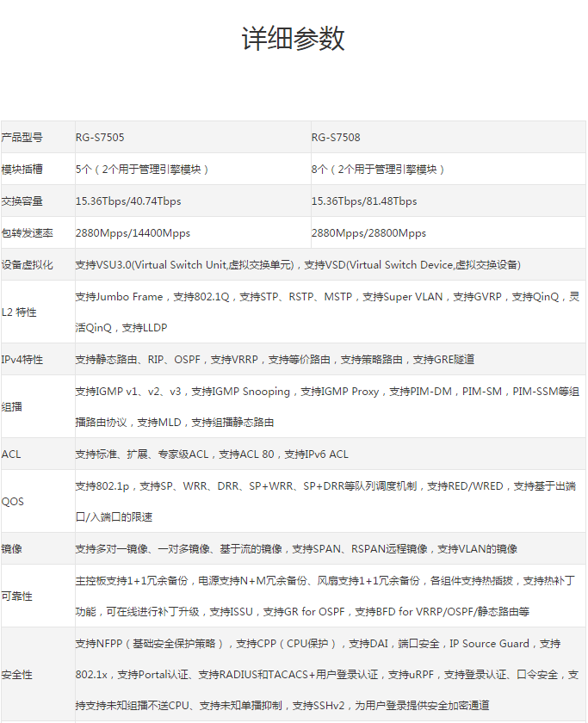Select the IPv4特性 row label
The height and width of the screenshot is (723, 588).
(x=22, y=359)
